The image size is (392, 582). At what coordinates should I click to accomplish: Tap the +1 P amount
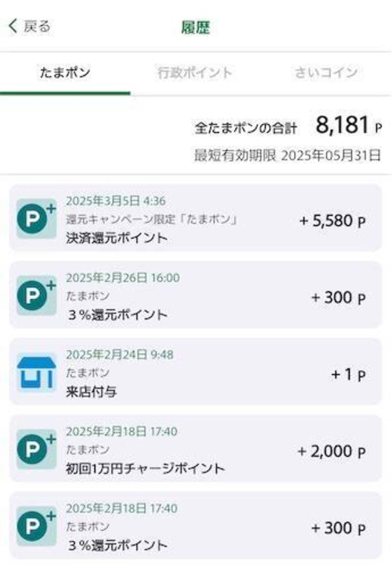coord(348,375)
